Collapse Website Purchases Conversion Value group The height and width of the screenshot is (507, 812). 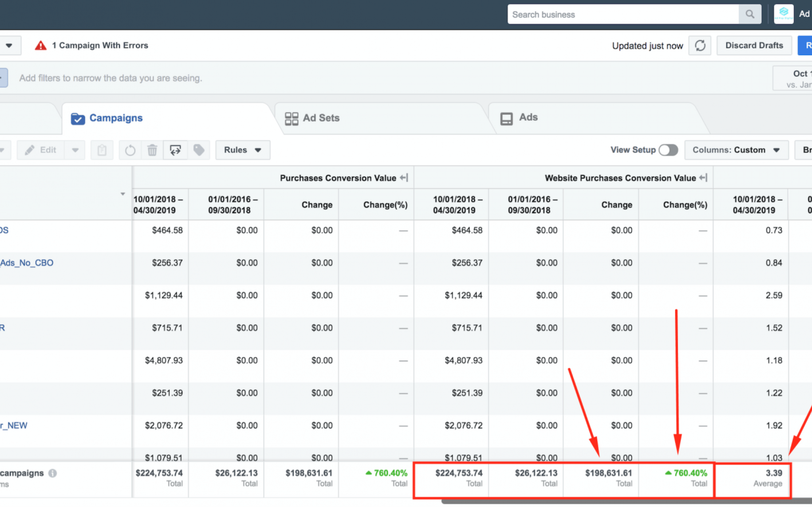click(703, 178)
